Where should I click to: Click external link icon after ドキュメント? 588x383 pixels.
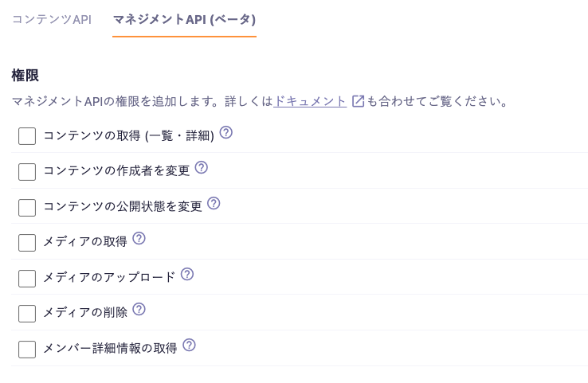358,101
